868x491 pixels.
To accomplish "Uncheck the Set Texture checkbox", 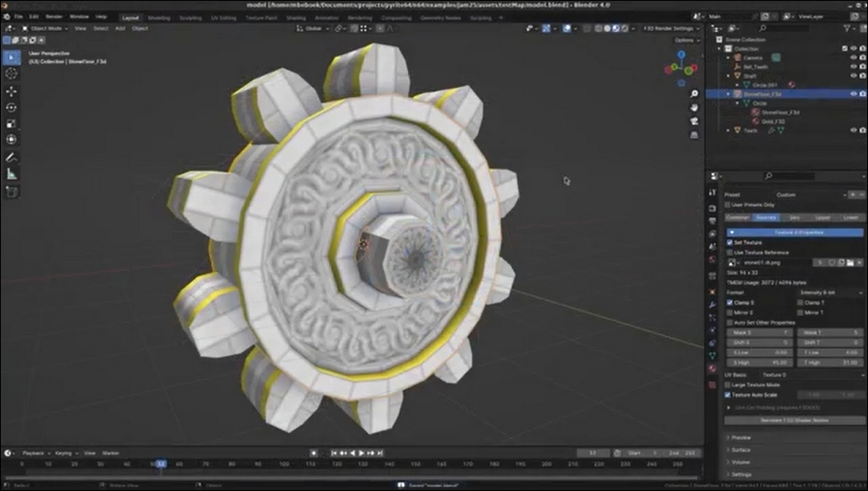I will click(729, 242).
